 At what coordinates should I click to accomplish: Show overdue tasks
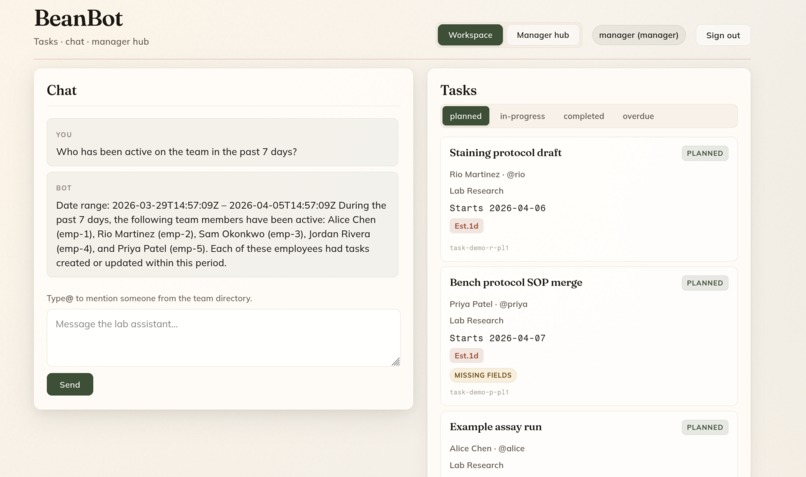(x=638, y=116)
